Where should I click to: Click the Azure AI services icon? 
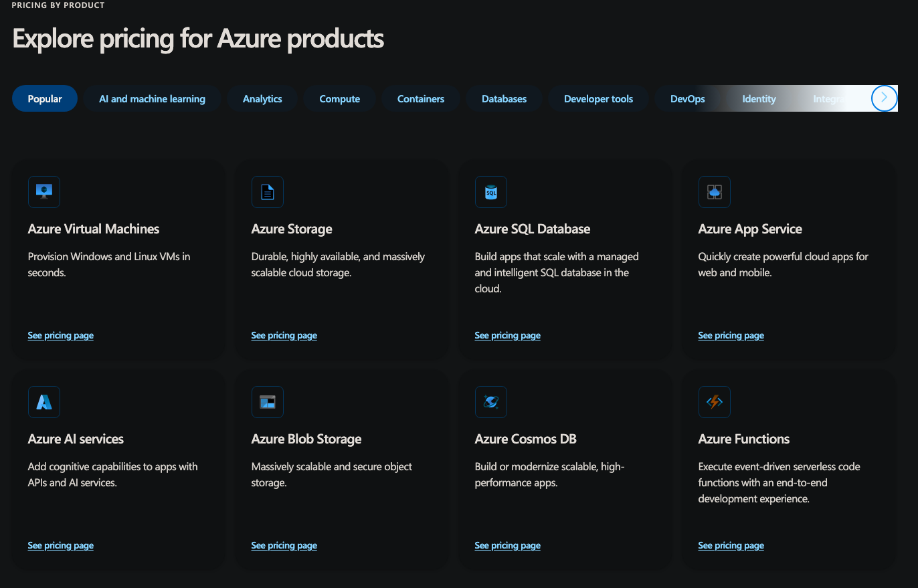pos(44,402)
